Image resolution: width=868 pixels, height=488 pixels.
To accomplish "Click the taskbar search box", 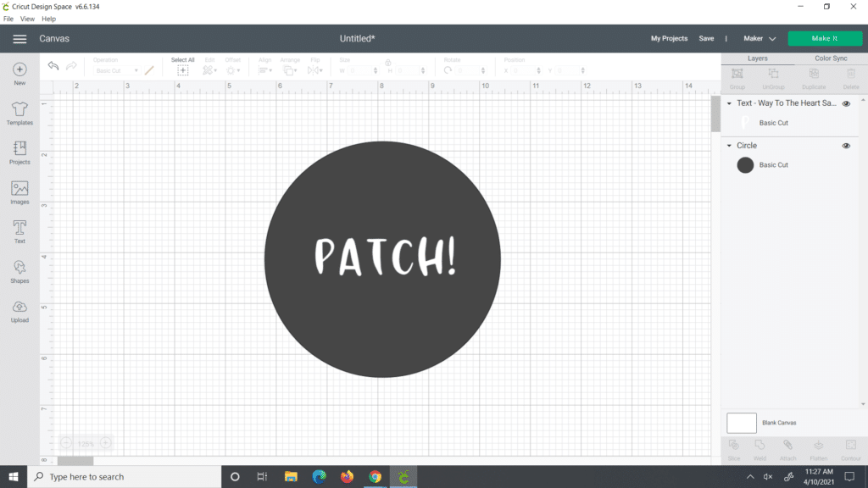I will pos(124,476).
